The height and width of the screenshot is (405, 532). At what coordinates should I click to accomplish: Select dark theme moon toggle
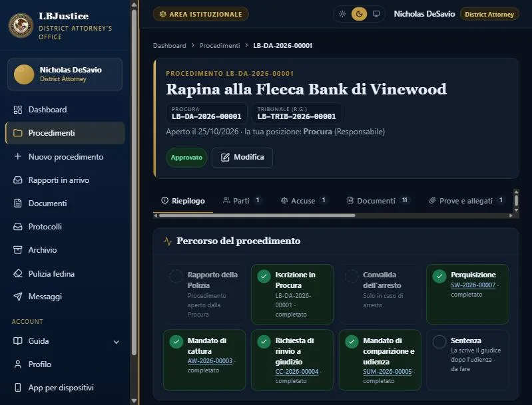click(x=360, y=14)
